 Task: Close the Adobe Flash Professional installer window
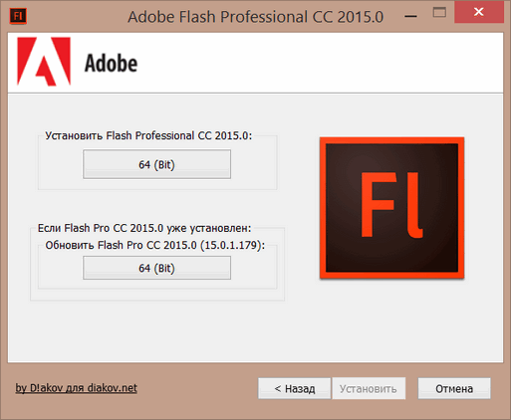pos(479,12)
